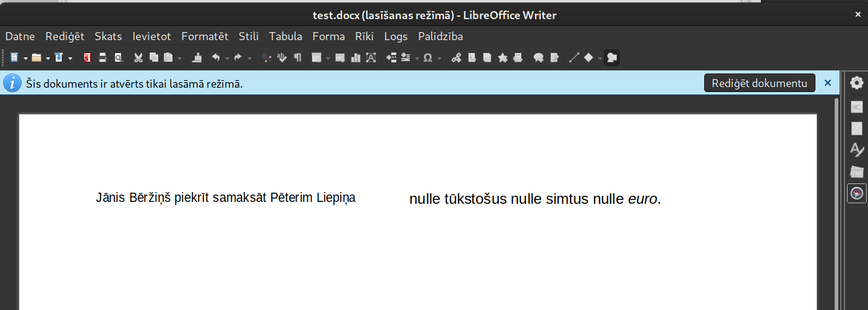868x310 pixels.
Task: Open the sidebar Gallery panel icon
Action: tap(856, 171)
